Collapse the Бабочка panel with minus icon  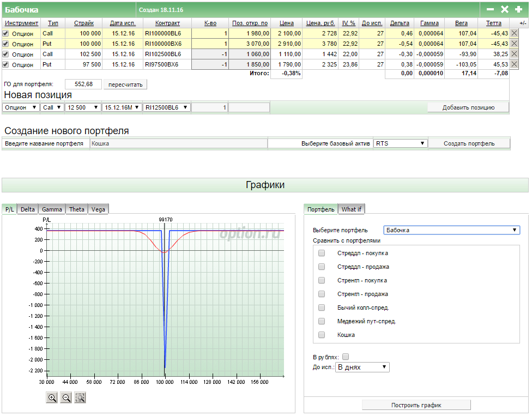[x=490, y=9]
